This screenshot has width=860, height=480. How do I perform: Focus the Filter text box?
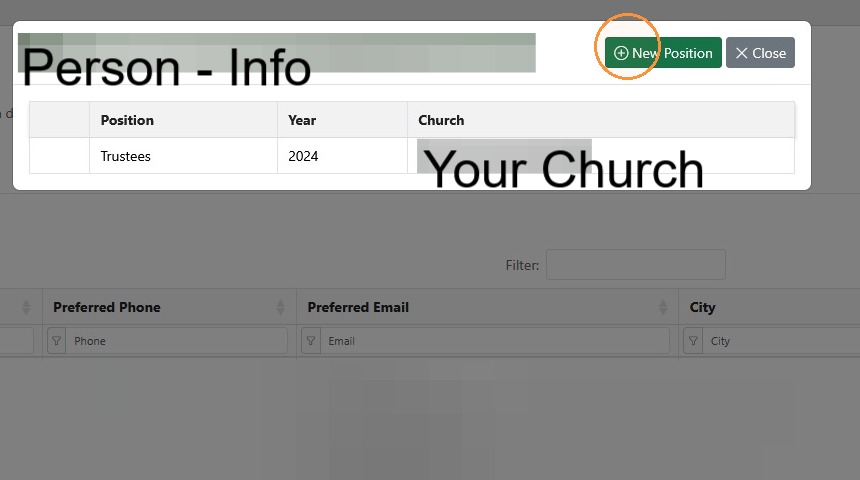click(636, 264)
